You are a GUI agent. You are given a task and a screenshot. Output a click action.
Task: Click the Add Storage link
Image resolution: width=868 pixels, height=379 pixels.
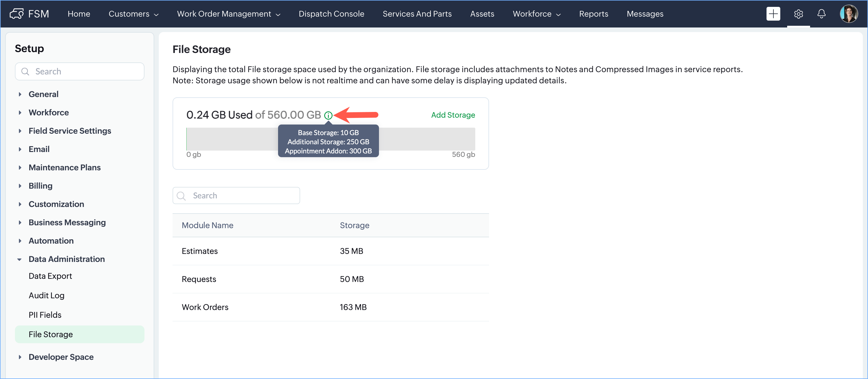[x=453, y=115]
